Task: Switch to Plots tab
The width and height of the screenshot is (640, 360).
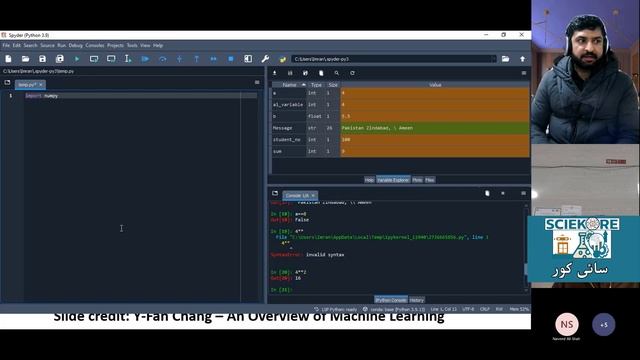Action: (x=417, y=180)
